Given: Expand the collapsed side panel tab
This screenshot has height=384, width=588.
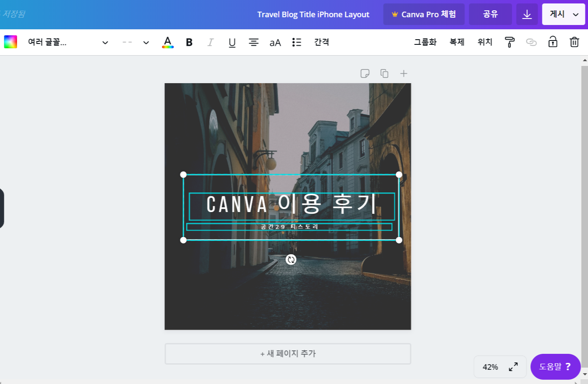Looking at the screenshot, I should click(2, 208).
